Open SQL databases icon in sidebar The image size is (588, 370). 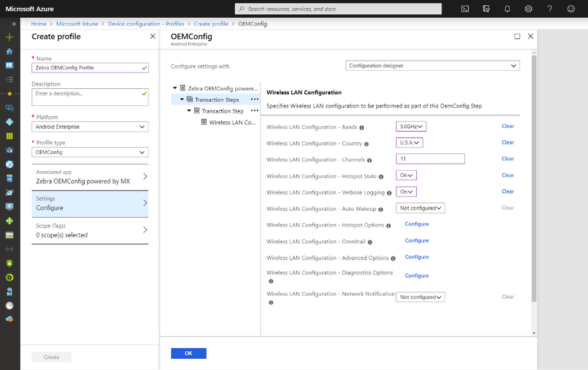10,178
